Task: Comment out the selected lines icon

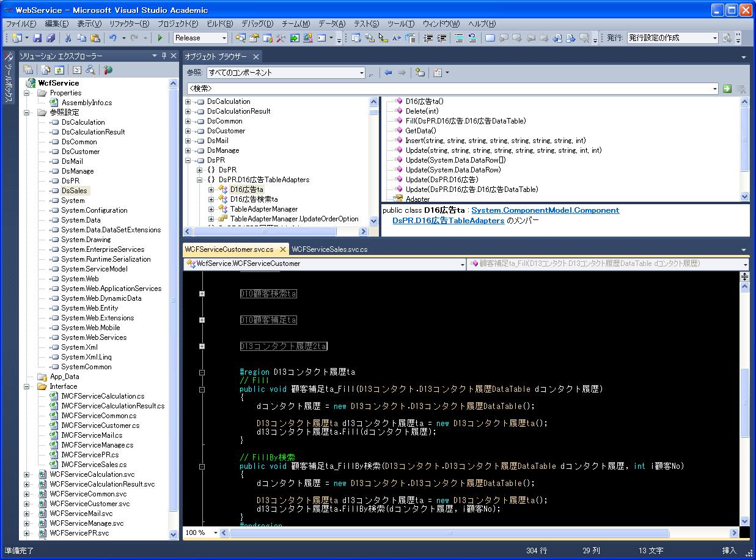Action: coord(458,38)
